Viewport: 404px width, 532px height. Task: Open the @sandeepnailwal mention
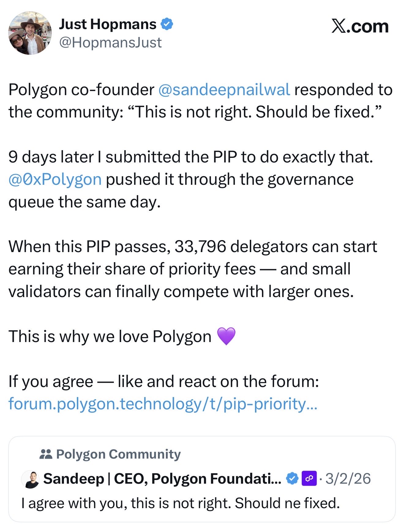[x=224, y=90]
